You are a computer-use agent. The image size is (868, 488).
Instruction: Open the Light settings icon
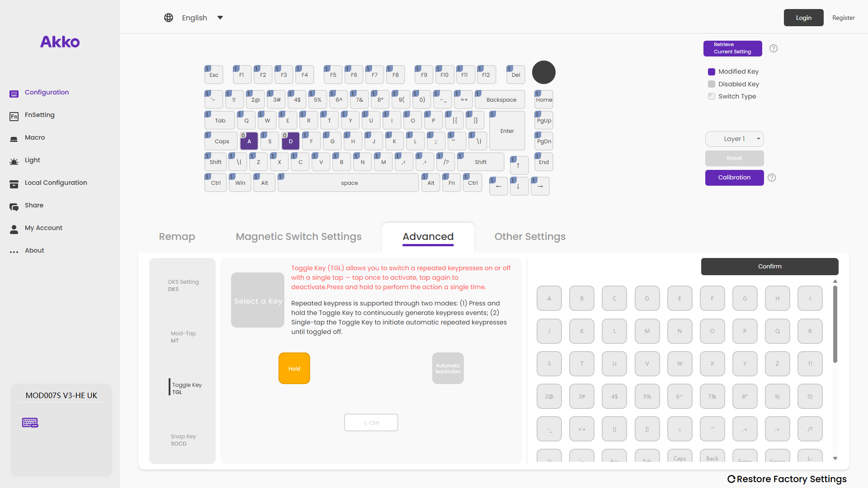[14, 161]
